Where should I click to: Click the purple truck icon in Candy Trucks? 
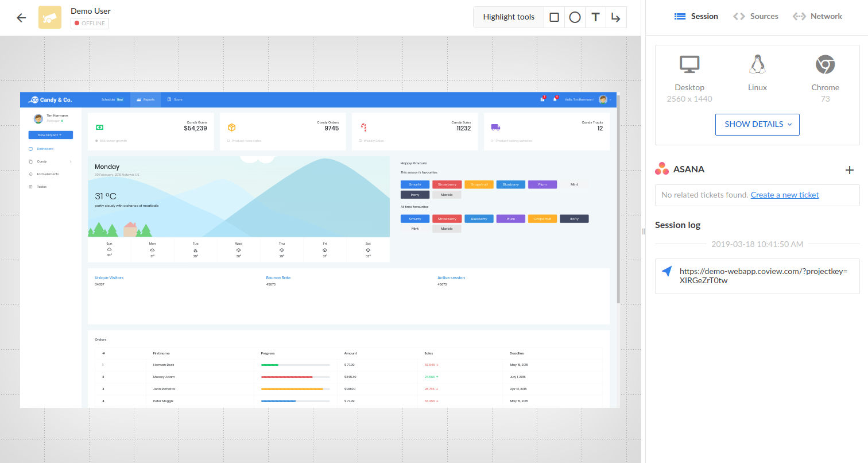click(495, 127)
